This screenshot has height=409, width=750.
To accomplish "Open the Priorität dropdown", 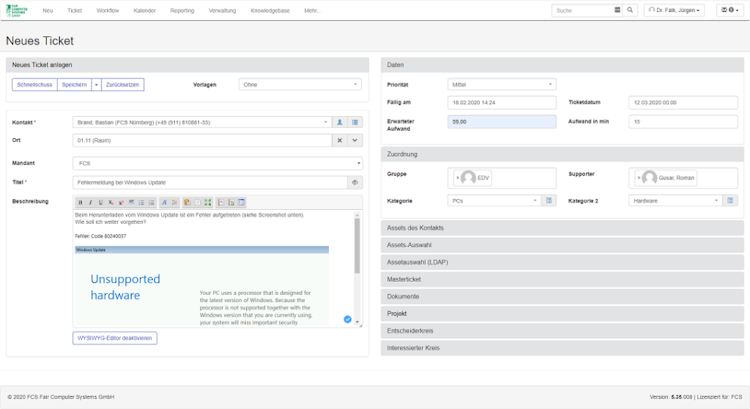I will (502, 85).
